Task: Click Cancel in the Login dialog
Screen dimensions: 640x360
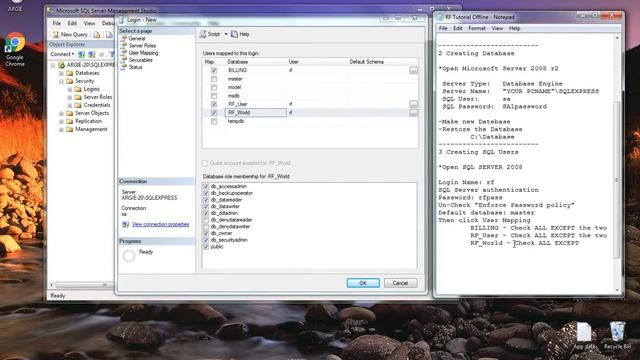Action: pyautogui.click(x=400, y=283)
